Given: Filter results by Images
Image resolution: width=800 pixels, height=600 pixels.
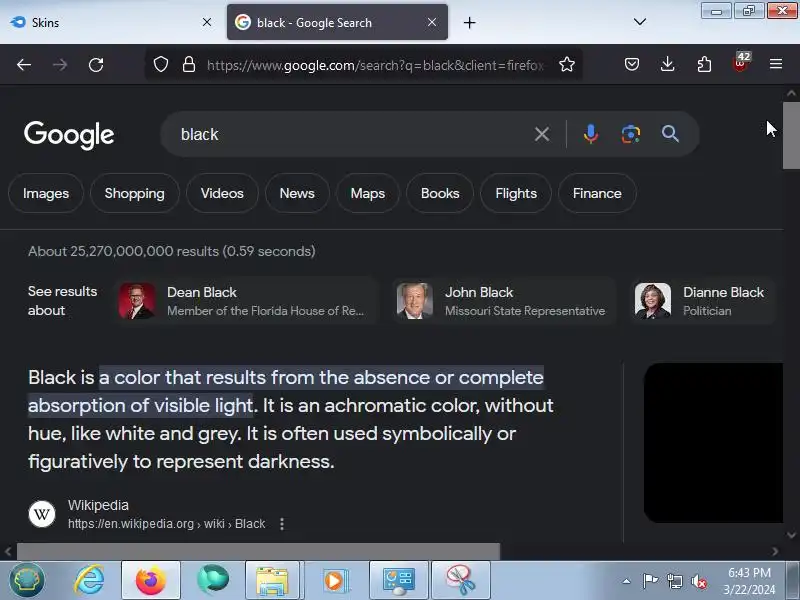Looking at the screenshot, I should coord(46,193).
